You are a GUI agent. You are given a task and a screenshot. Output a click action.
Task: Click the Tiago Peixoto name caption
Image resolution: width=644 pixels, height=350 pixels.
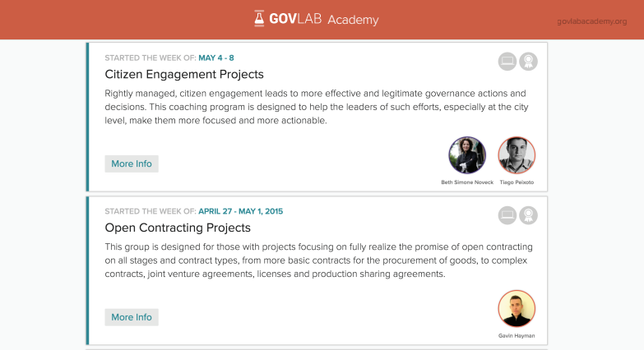tap(517, 182)
